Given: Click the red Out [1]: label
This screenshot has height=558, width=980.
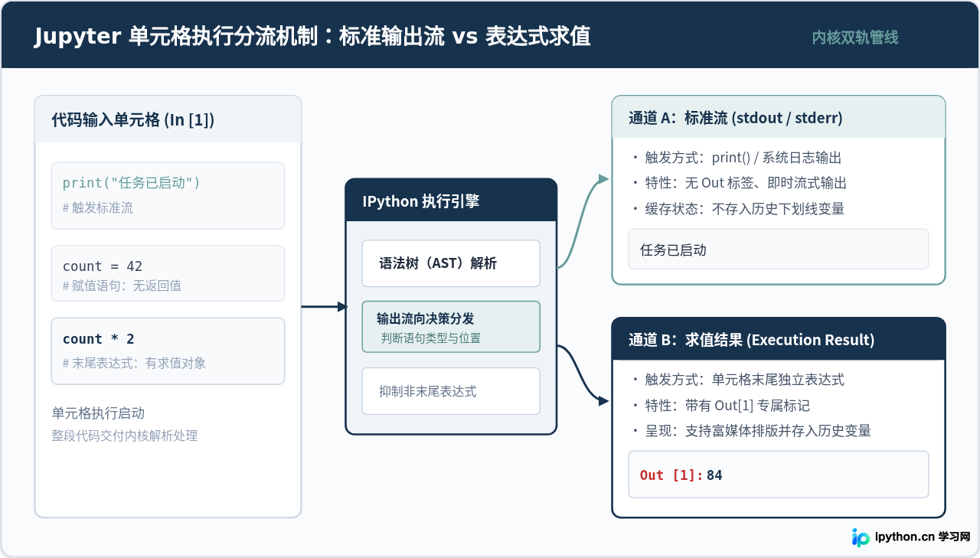Looking at the screenshot, I should click(671, 475).
